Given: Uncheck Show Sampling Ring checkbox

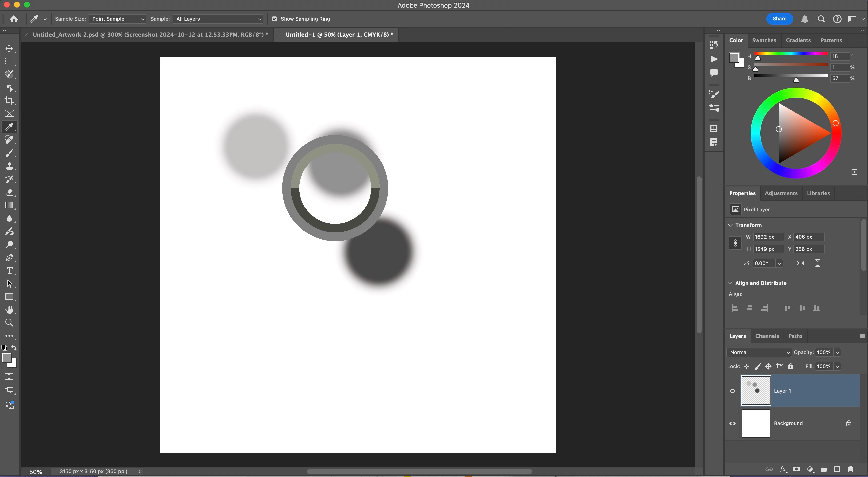Looking at the screenshot, I should [x=274, y=19].
